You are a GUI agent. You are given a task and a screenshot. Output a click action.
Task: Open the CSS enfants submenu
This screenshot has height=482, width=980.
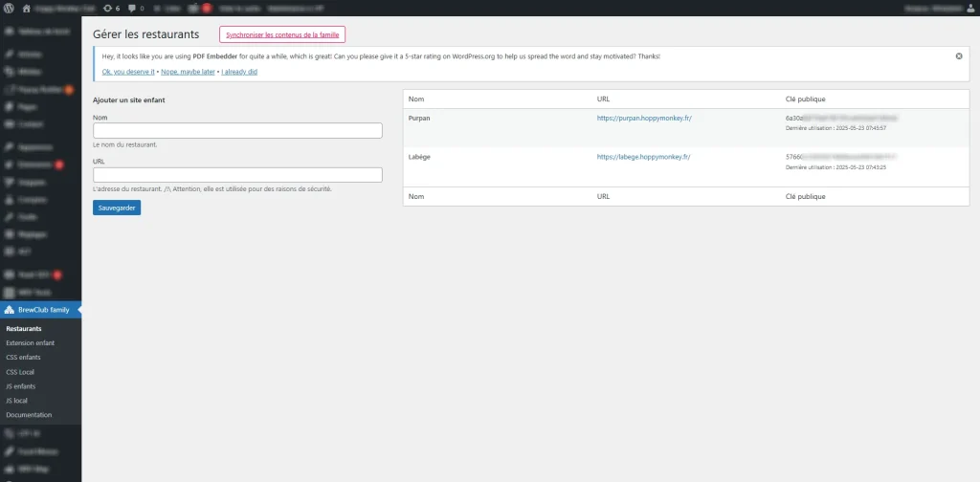[x=23, y=357]
